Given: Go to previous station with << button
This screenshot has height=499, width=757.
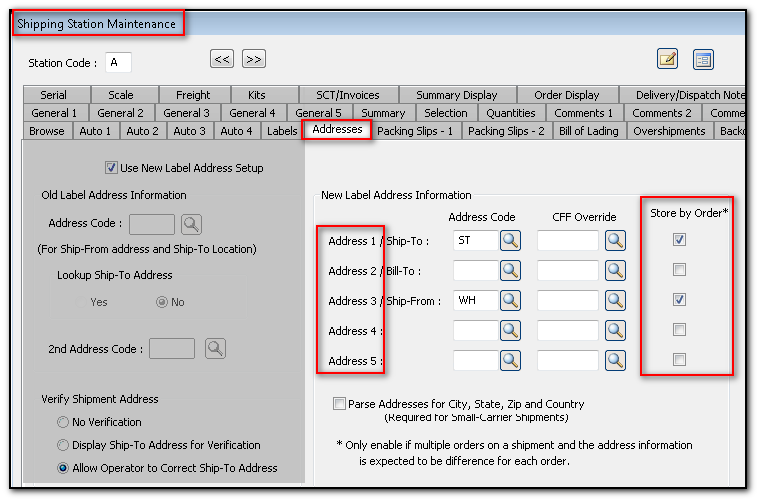Looking at the screenshot, I should 222,60.
